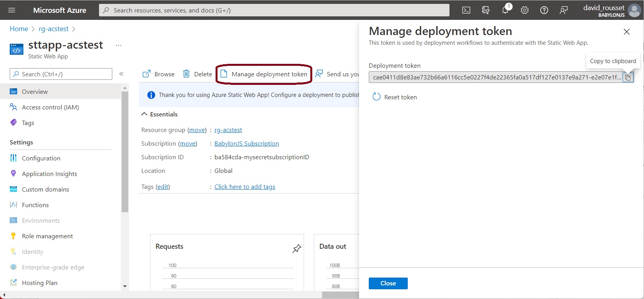
Task: Click subscription ID value ba584cda-mysecretsubscriptionID
Action: 262,157
